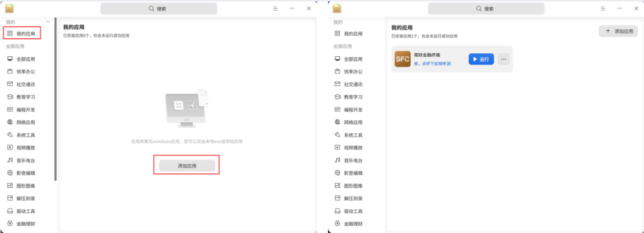Open more options (…) for 南财金融终端
The height and width of the screenshot is (233, 644).
(x=503, y=59)
